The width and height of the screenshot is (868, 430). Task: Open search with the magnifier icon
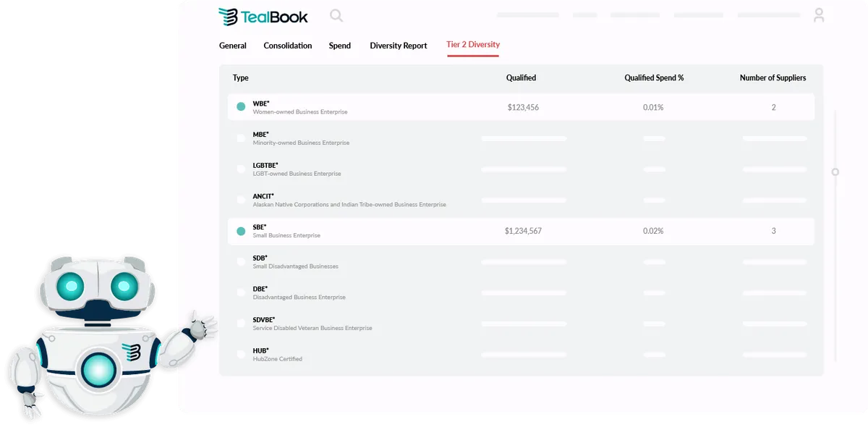pyautogui.click(x=336, y=15)
